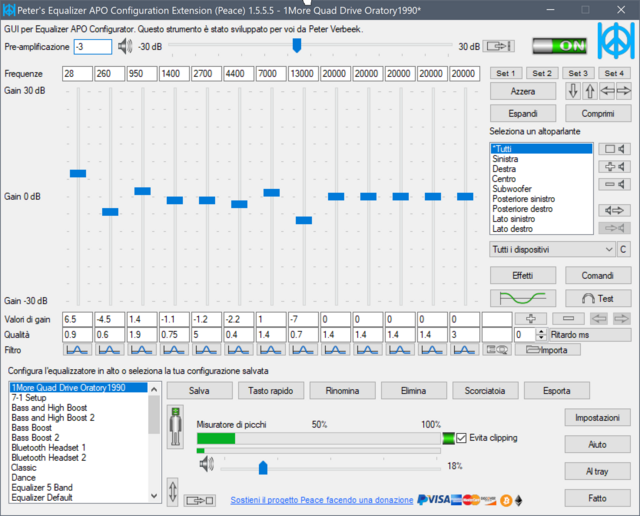Viewport: 640px width, 516px height.
Task: Open the Comandi panel
Action: coord(598,276)
